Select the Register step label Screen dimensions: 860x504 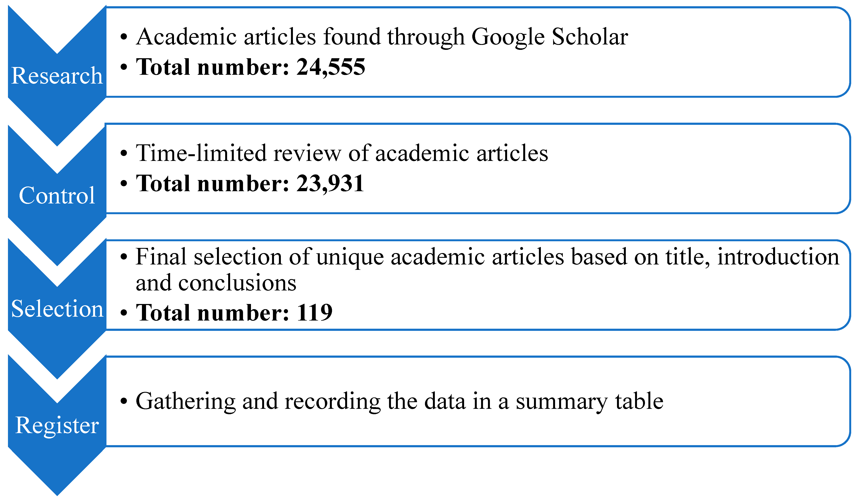(57, 425)
